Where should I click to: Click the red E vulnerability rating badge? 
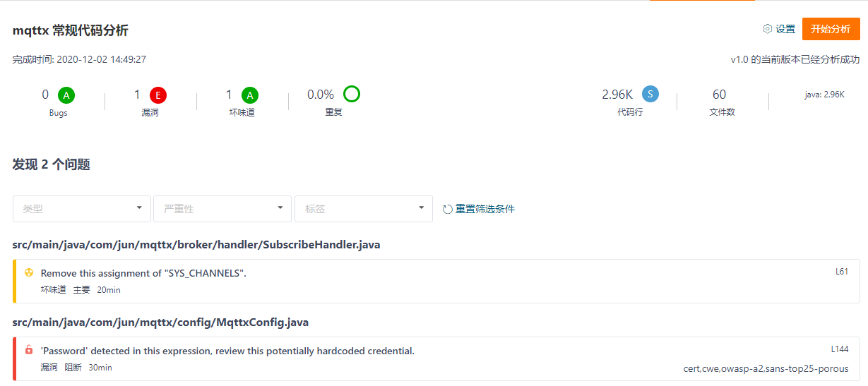(x=158, y=95)
